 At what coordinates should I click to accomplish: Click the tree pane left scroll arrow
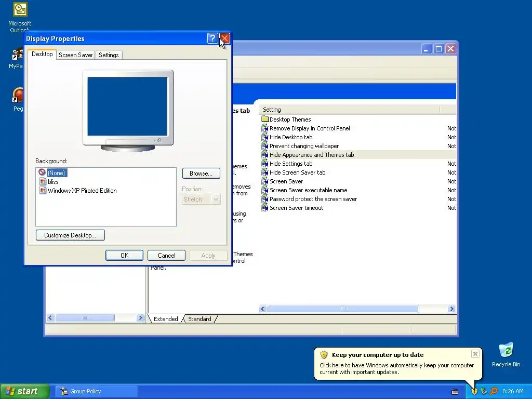(x=50, y=318)
